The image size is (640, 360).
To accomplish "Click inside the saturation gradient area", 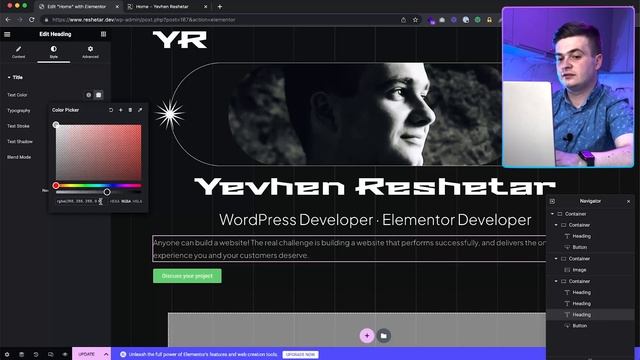I will 98,152.
